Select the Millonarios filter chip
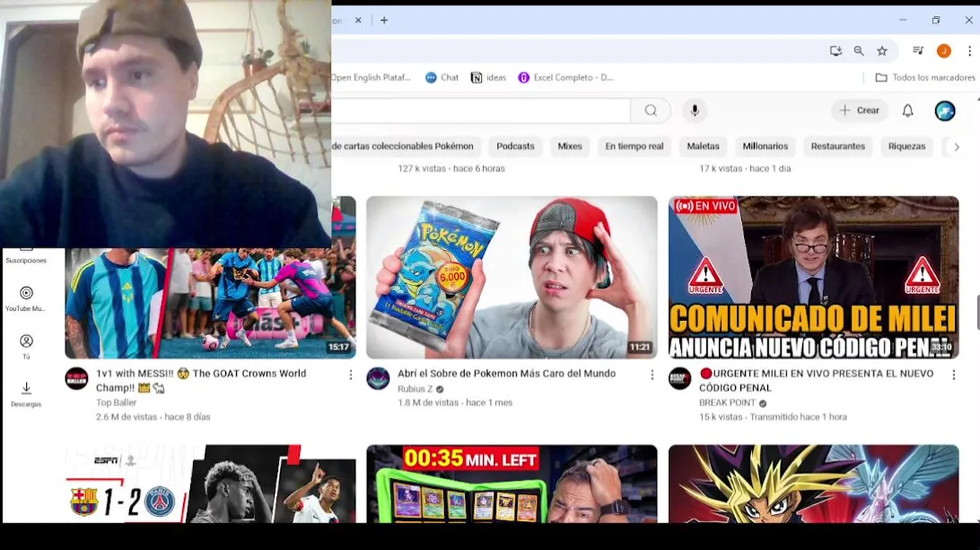 [765, 146]
